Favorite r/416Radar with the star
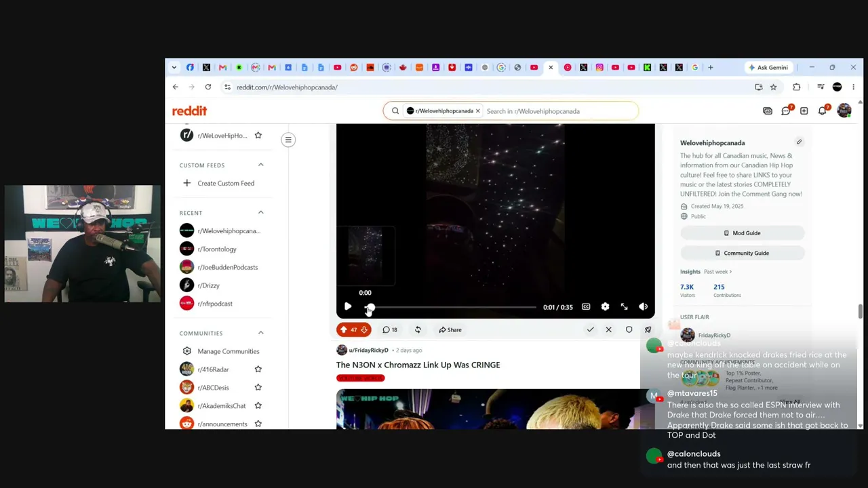 coord(258,369)
